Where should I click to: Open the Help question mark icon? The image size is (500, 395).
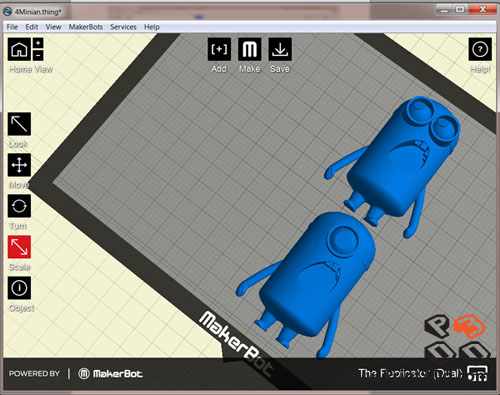480,49
